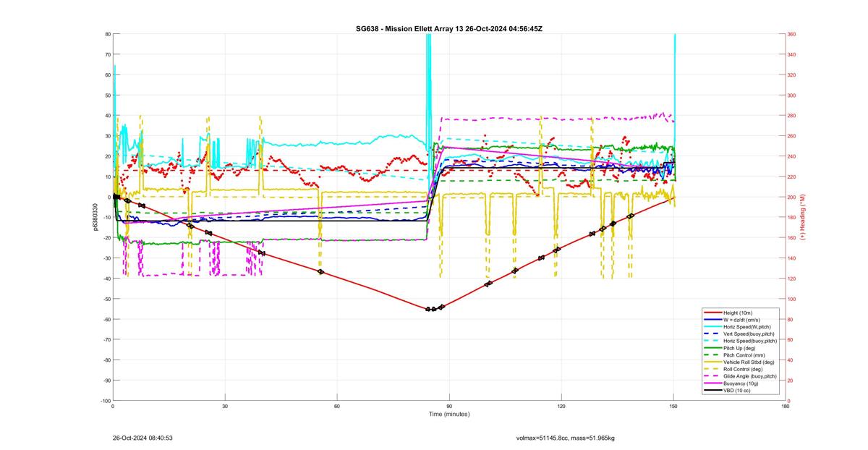Click the '60' tick on the time axis
The width and height of the screenshot is (868, 450).
[337, 407]
